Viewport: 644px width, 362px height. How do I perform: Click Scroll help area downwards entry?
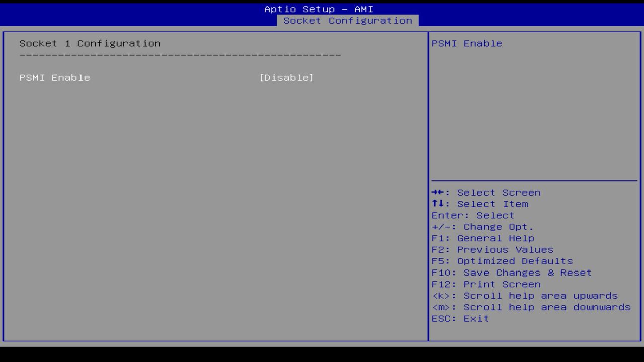point(531,307)
